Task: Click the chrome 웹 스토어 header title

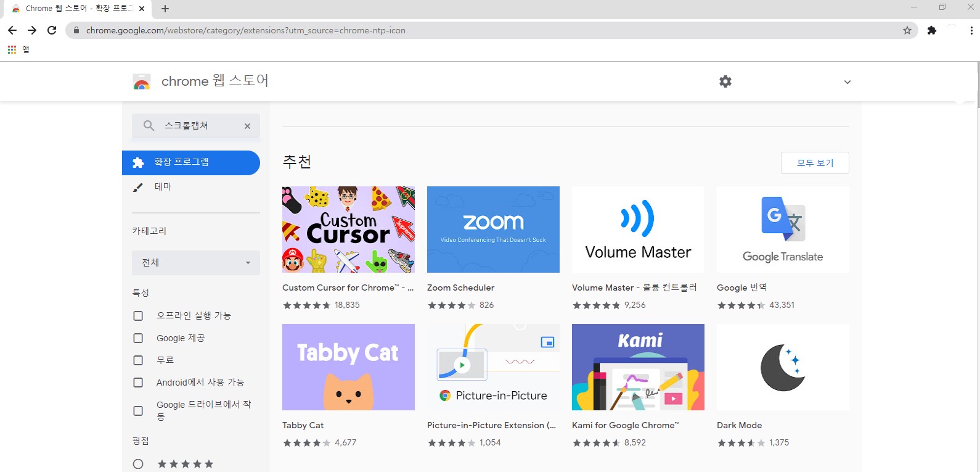Action: pyautogui.click(x=214, y=81)
